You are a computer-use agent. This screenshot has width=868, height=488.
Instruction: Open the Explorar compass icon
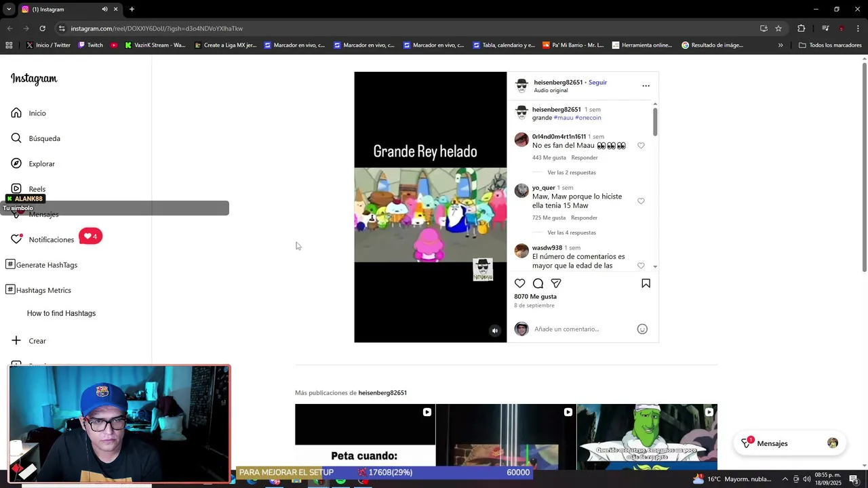(16, 163)
